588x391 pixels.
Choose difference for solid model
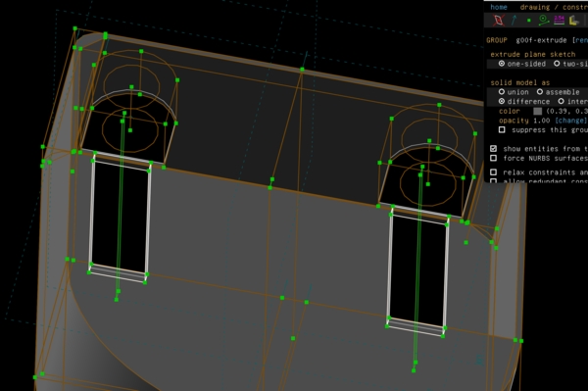(524, 102)
